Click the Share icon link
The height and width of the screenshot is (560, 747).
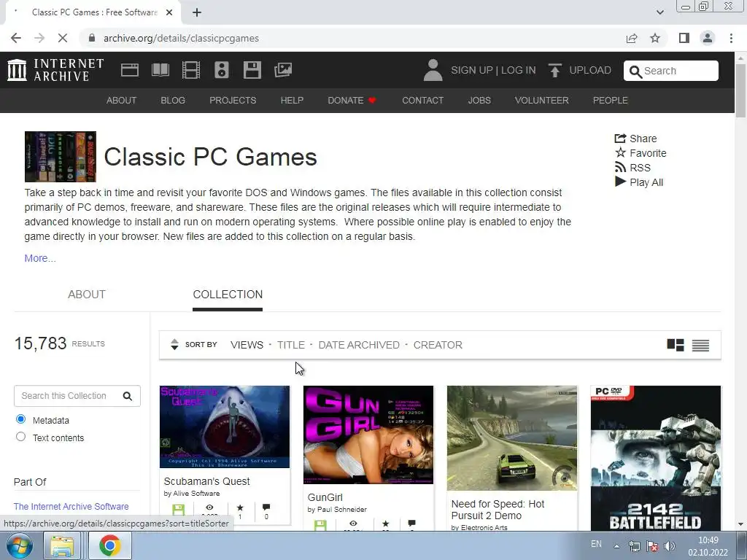coord(620,139)
